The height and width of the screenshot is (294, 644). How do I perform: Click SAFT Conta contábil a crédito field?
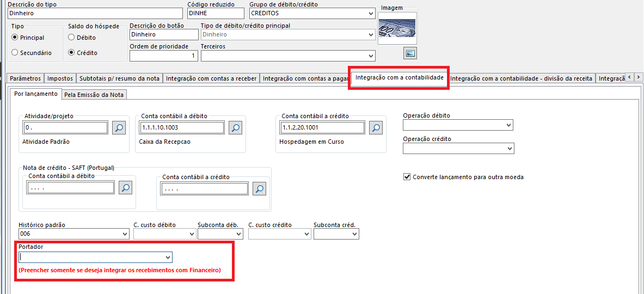click(x=205, y=188)
